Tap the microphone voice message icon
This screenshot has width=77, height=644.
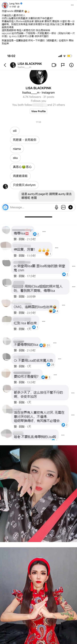[x=56, y=207]
